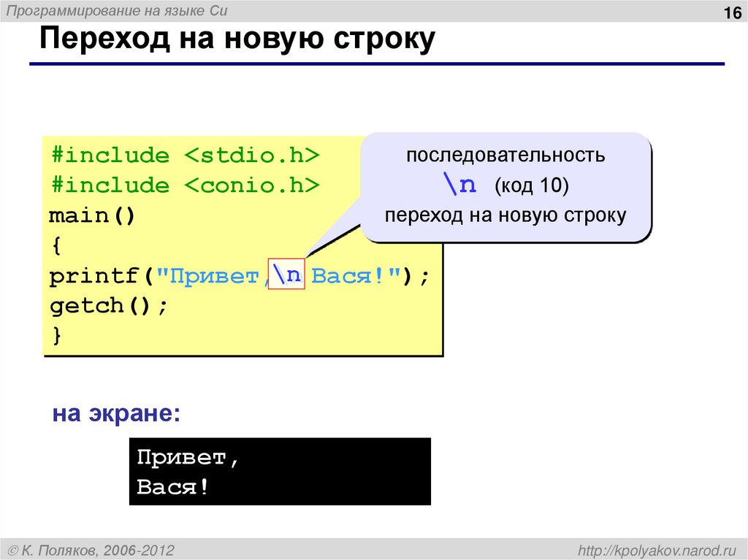Screen dimensions: 748x560
Task: Click the header text "Программирование на языке Си"
Action: [x=116, y=10]
